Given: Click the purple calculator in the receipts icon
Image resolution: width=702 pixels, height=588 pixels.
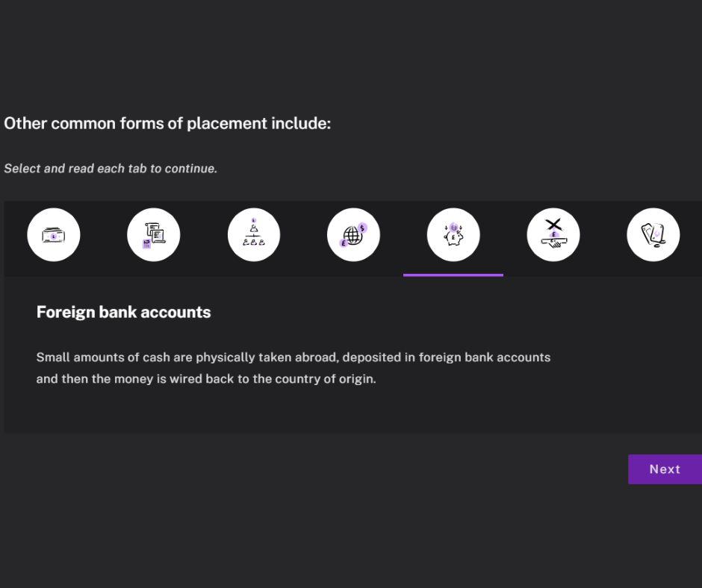Looking at the screenshot, I should pos(146,244).
